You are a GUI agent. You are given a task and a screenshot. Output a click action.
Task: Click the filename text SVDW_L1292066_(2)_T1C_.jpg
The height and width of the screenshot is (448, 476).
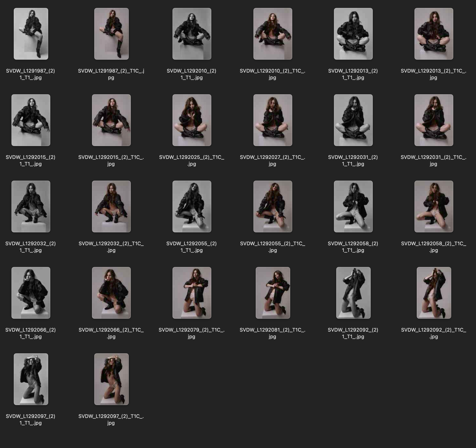click(x=112, y=333)
